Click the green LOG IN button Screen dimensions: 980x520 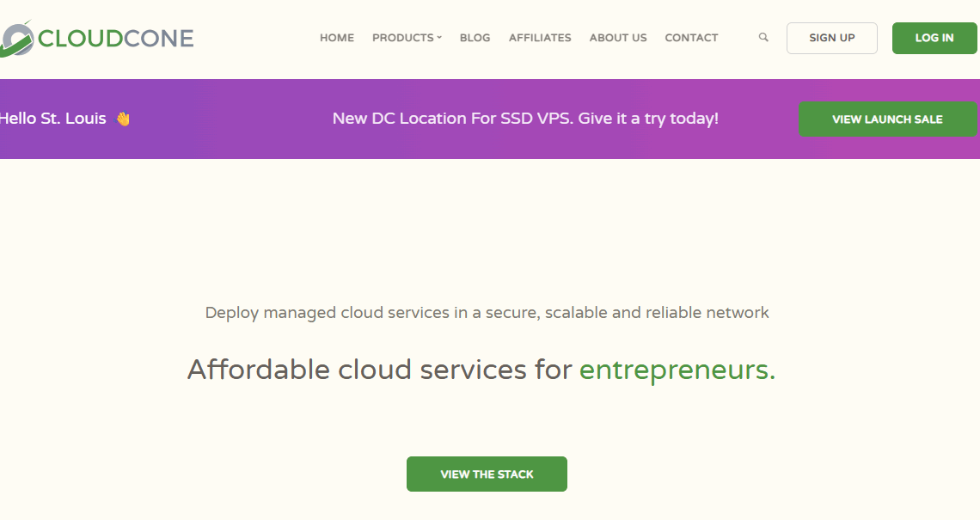coord(934,38)
